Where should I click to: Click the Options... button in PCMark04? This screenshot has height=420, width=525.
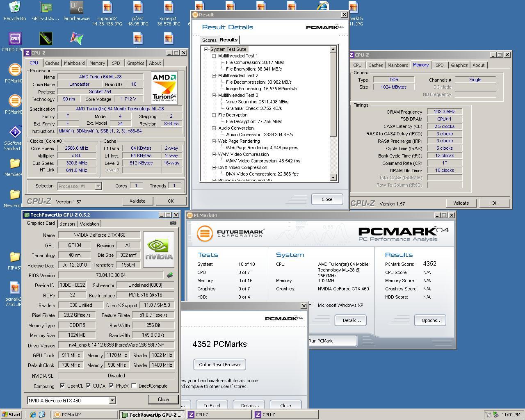tap(430, 320)
